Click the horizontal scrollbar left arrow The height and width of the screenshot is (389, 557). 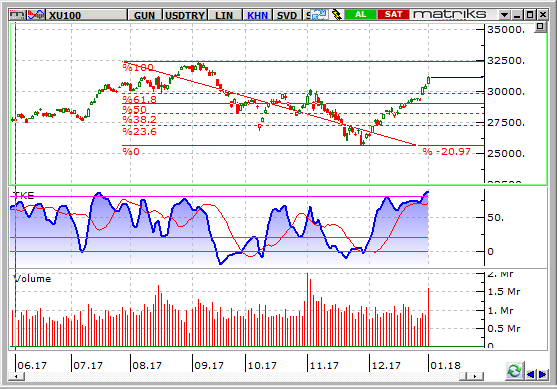pyautogui.click(x=16, y=376)
